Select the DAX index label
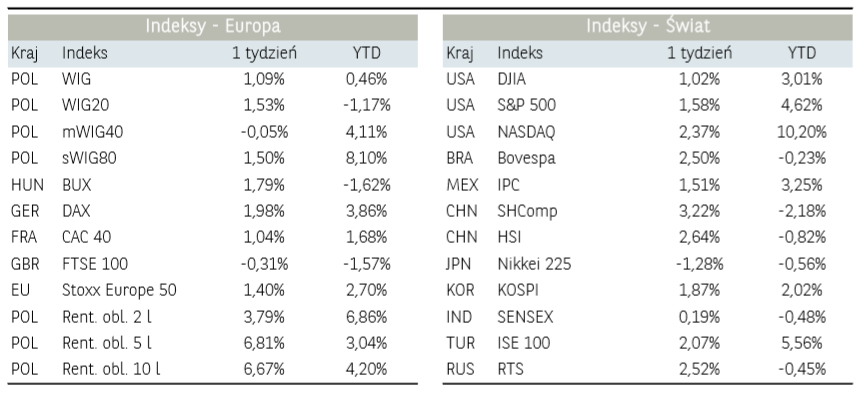This screenshot has width=867, height=395. (x=76, y=211)
